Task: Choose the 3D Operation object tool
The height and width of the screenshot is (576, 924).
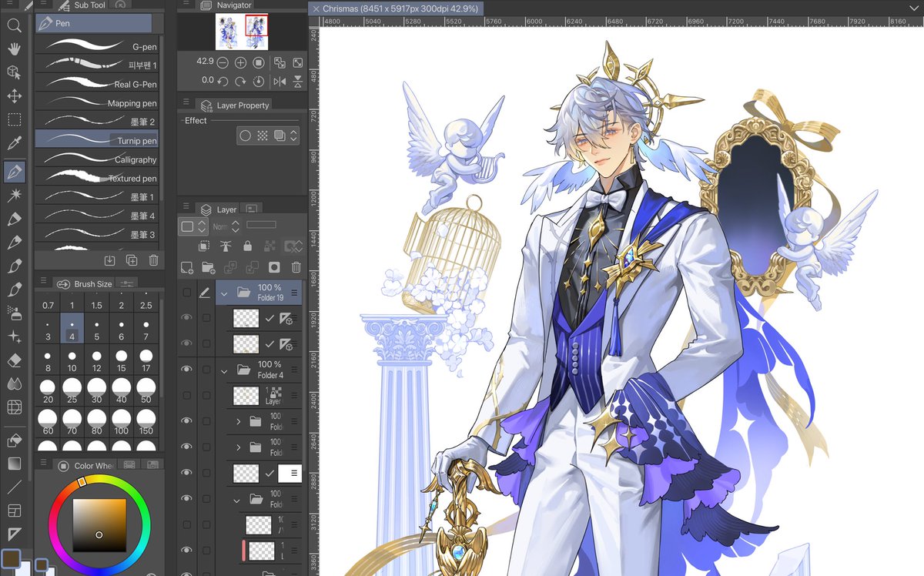Action: click(x=14, y=72)
